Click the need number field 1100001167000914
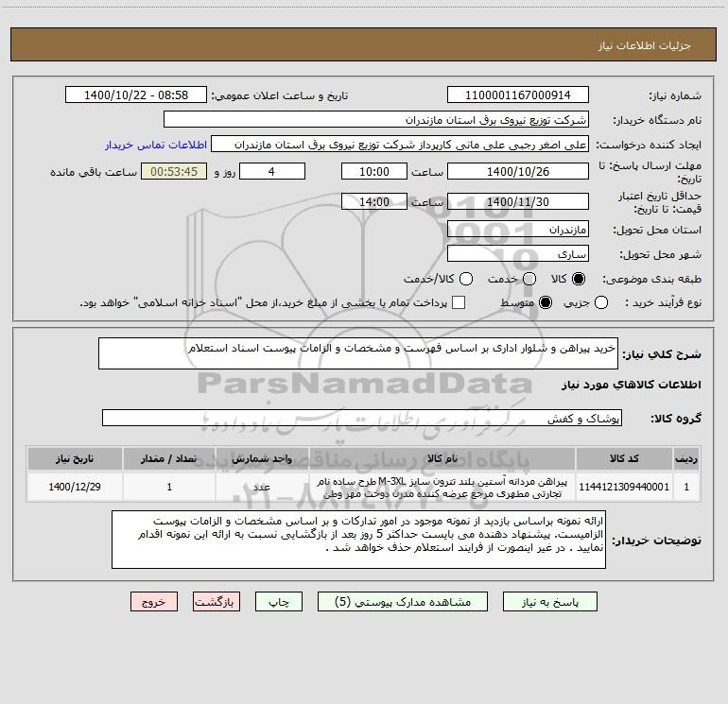Image resolution: width=728 pixels, height=704 pixels. [x=518, y=95]
